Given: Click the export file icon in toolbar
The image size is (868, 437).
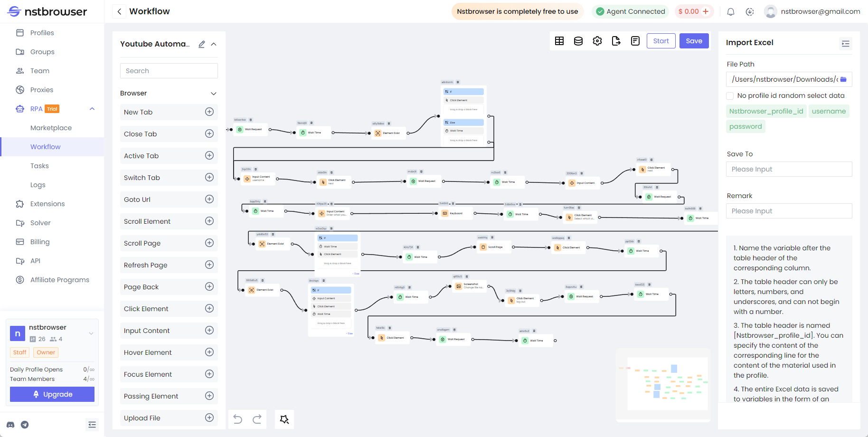Looking at the screenshot, I should click(616, 41).
